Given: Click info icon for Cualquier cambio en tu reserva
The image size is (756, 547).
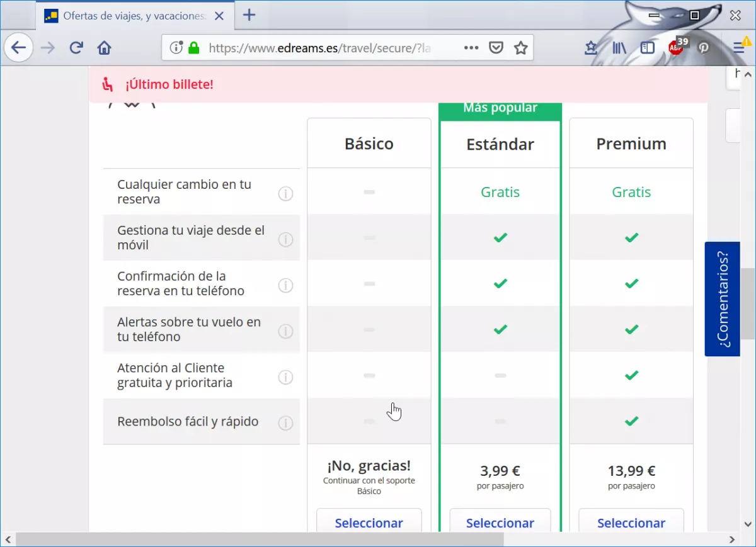Looking at the screenshot, I should pos(286,194).
